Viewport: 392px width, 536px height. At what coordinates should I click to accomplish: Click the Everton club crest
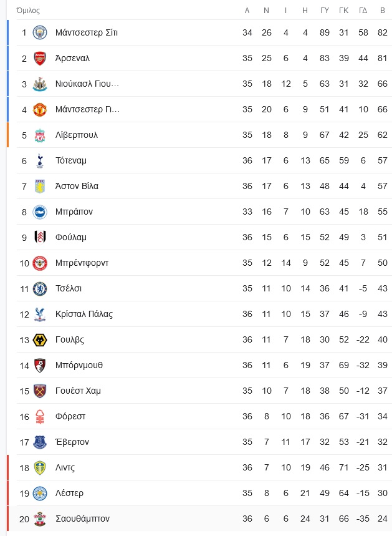click(40, 442)
